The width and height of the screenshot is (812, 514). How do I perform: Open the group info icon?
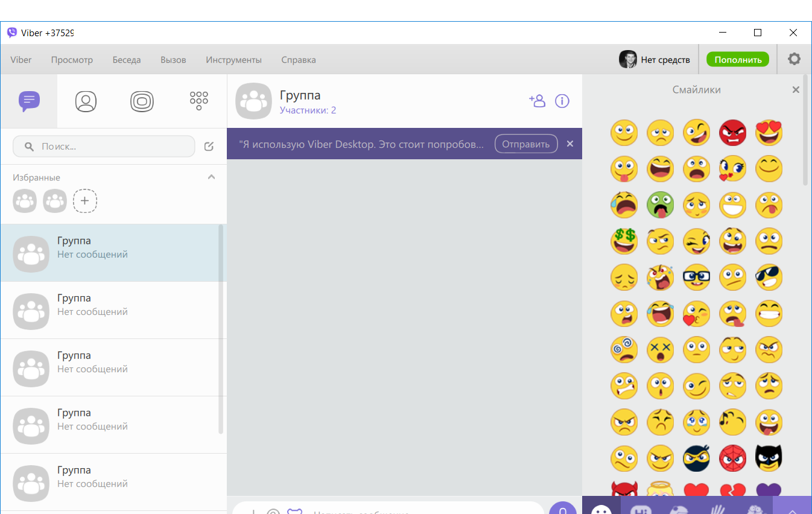click(x=562, y=101)
